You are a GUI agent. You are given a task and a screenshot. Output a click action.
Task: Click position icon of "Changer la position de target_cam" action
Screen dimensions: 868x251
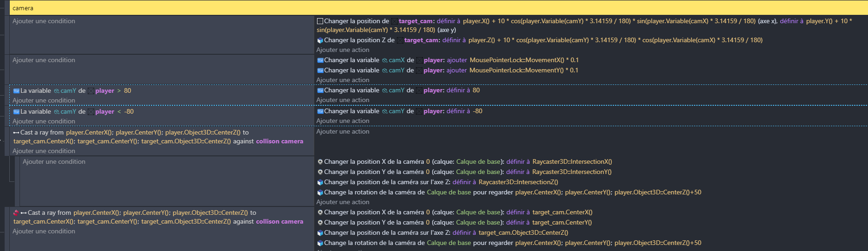320,21
